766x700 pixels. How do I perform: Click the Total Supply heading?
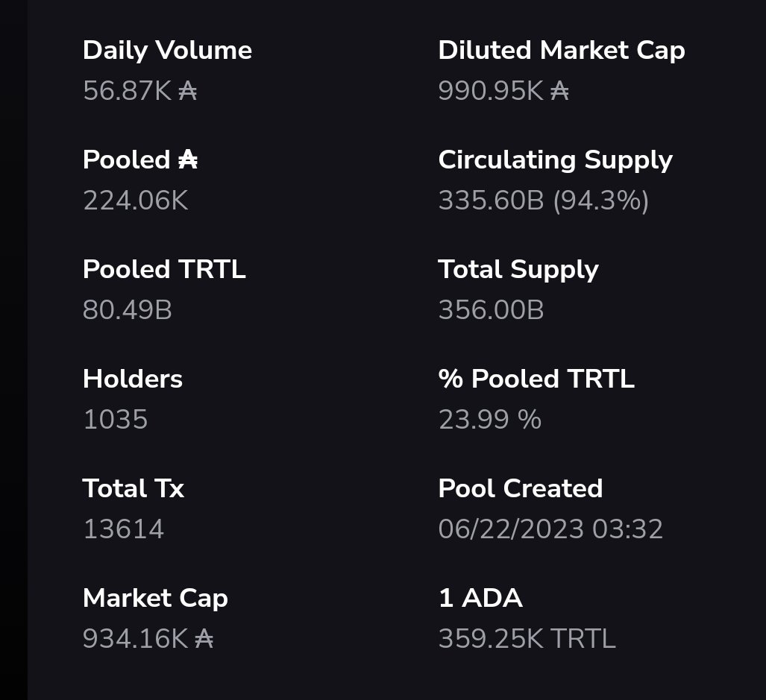[518, 270]
